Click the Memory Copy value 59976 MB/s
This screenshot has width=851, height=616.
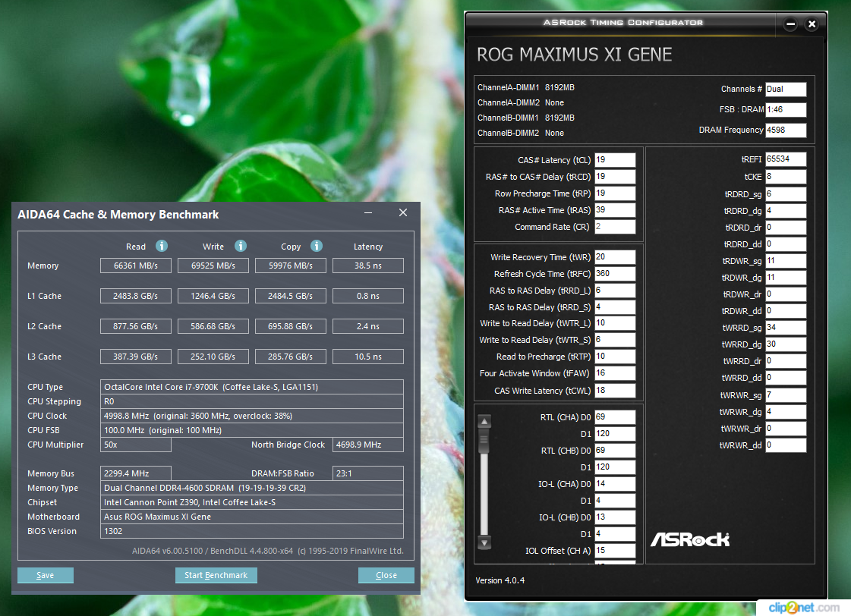[291, 266]
